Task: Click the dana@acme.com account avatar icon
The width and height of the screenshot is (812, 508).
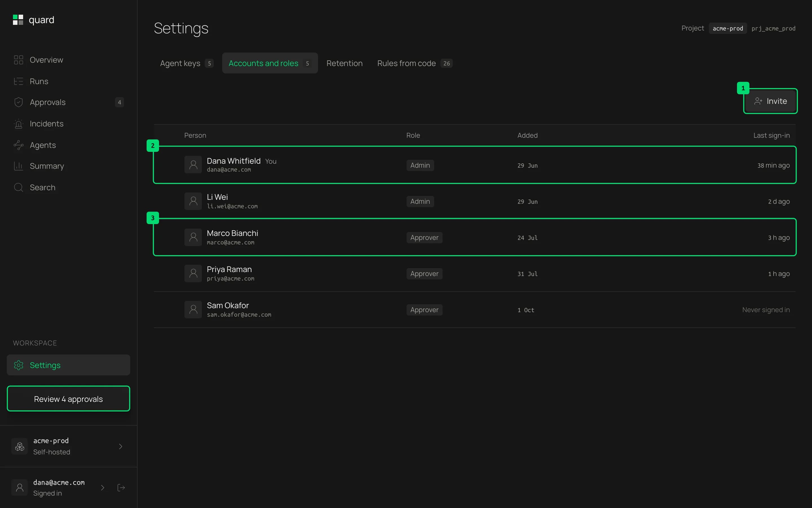Action: (x=20, y=487)
